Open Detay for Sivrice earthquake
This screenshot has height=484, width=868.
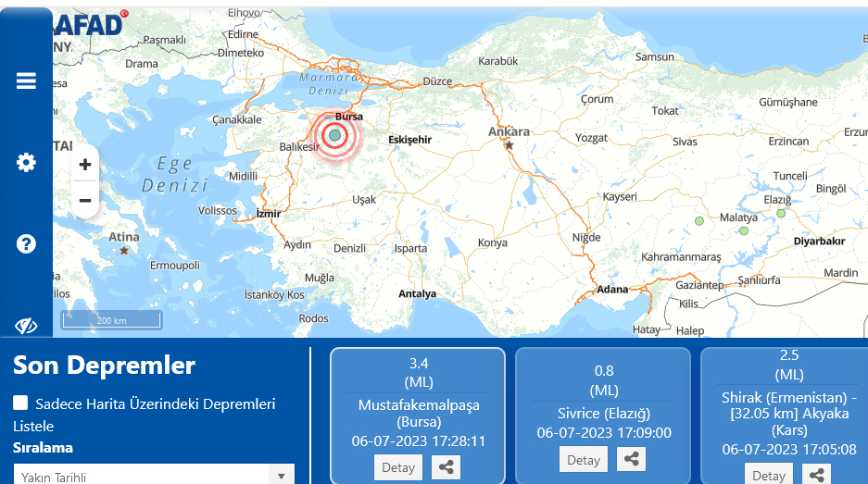pos(584,459)
